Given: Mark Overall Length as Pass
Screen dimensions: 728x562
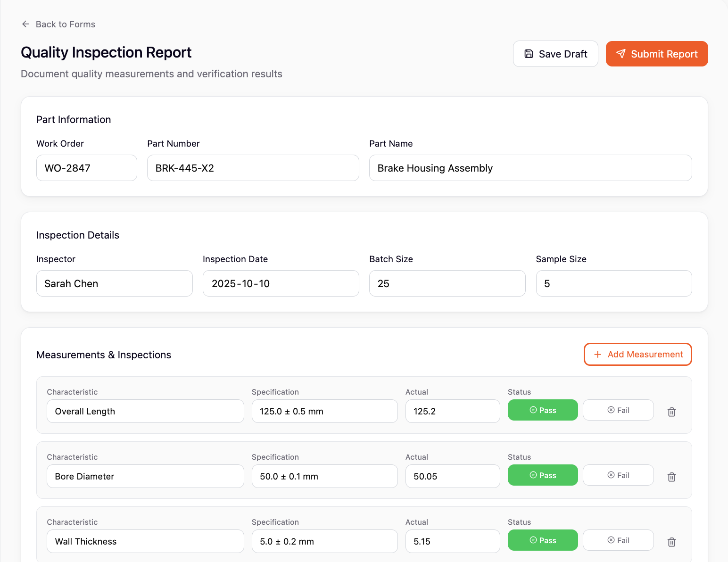Looking at the screenshot, I should (542, 410).
